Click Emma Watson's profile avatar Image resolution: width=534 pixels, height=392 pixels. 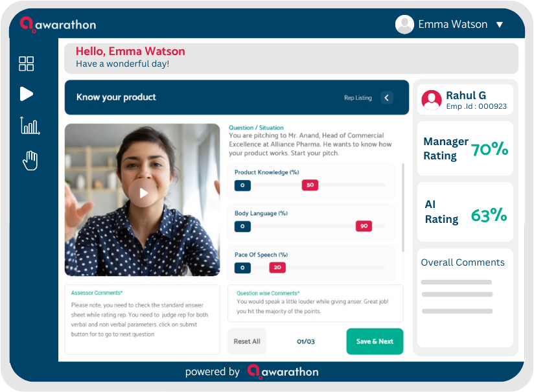coord(404,24)
